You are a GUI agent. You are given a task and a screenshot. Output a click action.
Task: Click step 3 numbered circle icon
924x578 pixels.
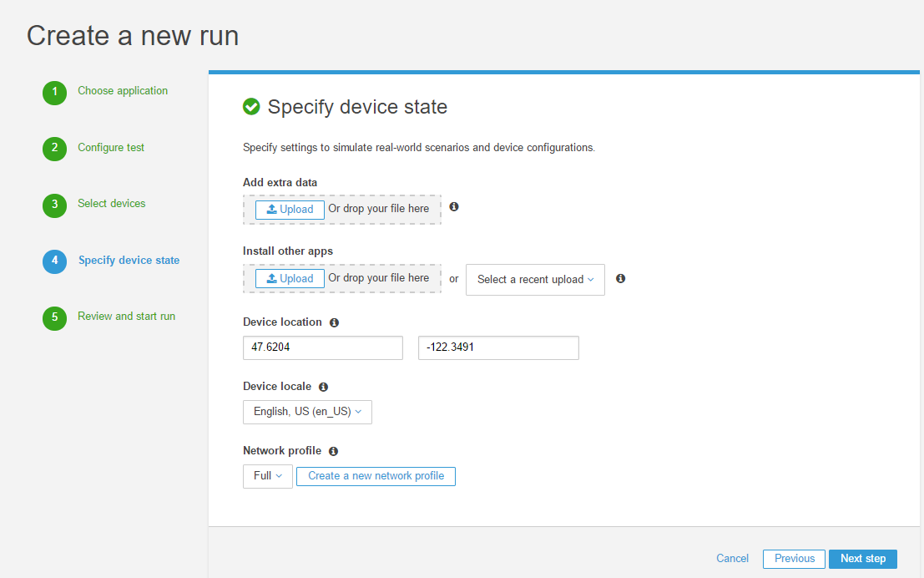tap(54, 205)
